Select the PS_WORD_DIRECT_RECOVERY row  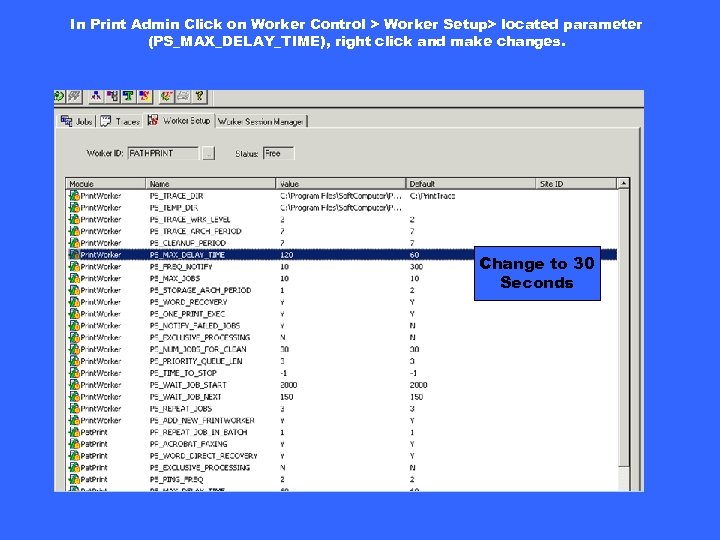[x=342, y=456]
